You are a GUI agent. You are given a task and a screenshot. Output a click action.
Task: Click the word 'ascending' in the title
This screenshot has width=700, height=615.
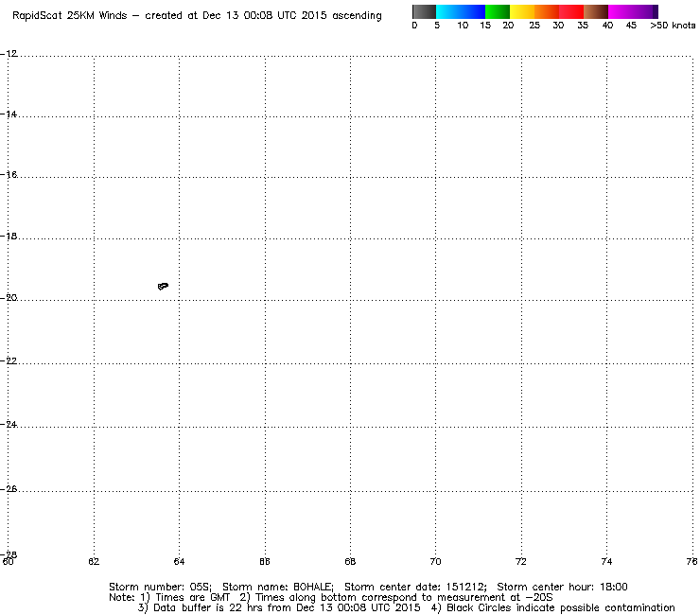pos(357,16)
